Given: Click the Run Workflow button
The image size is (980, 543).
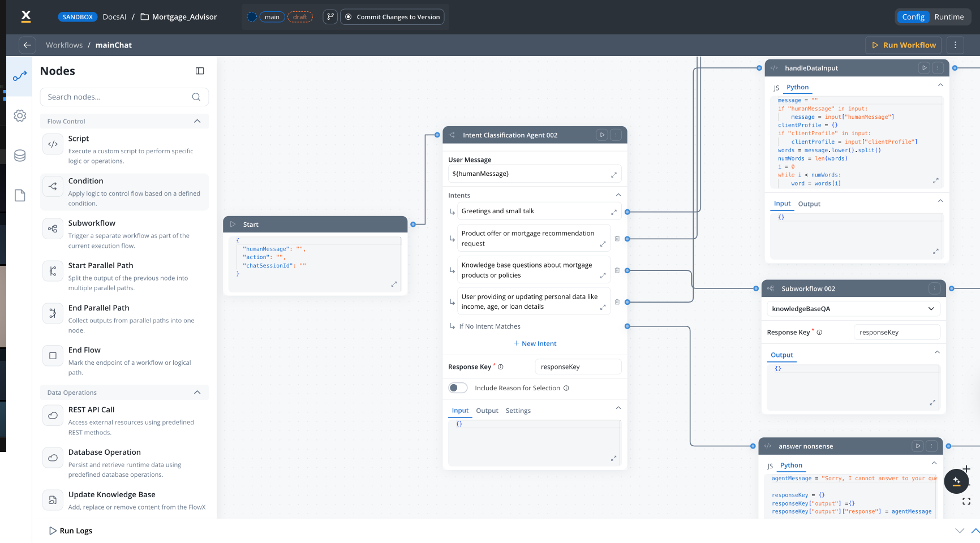Looking at the screenshot, I should tap(903, 45).
